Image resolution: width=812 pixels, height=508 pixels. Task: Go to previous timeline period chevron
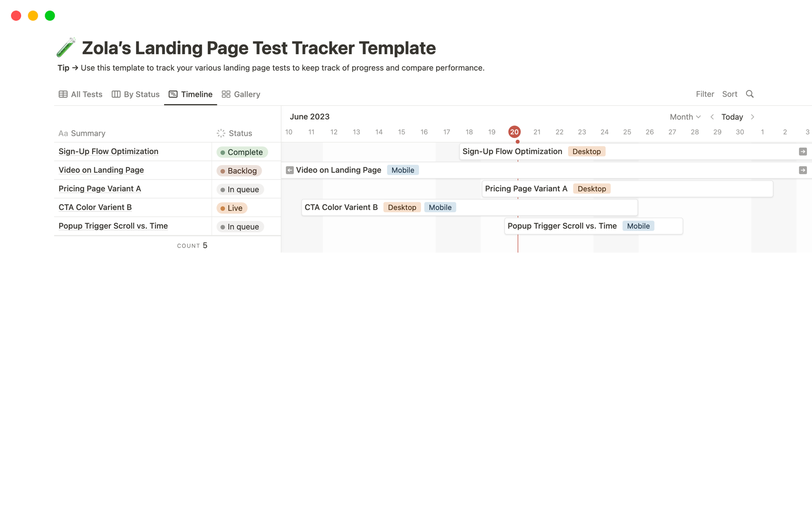click(x=712, y=117)
